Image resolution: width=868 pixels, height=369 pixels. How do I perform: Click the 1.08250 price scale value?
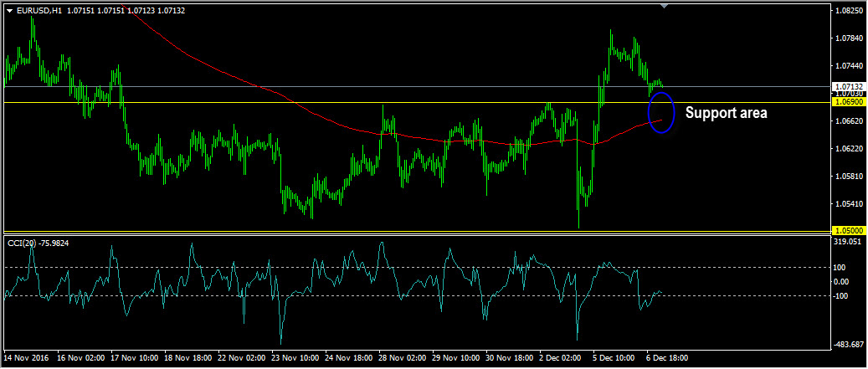tap(849, 11)
